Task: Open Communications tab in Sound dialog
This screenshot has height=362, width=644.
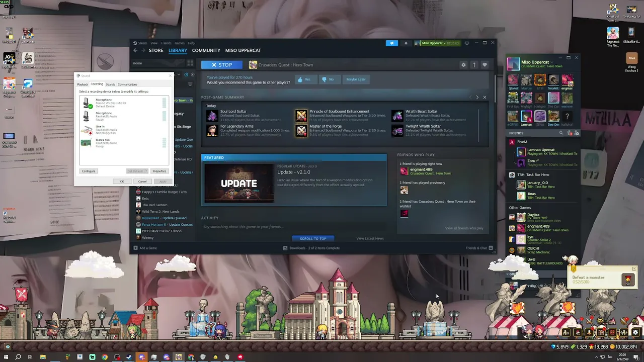Action: click(x=127, y=84)
